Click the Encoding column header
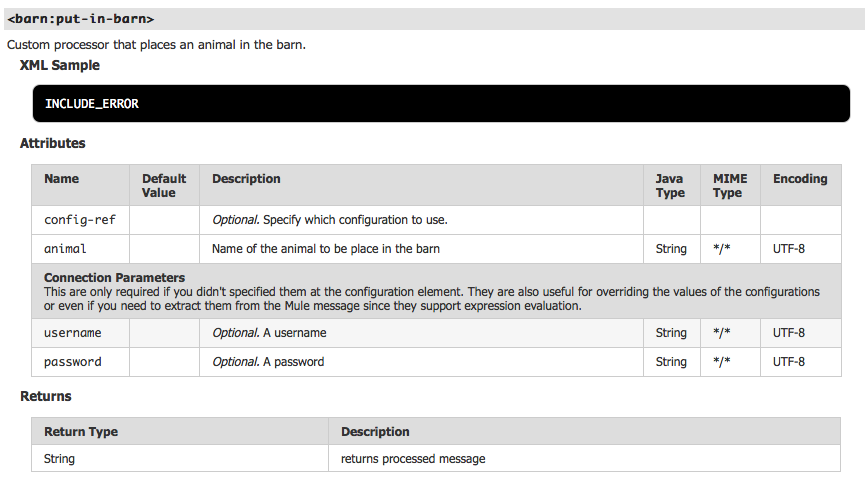The image size is (865, 495). tap(800, 179)
